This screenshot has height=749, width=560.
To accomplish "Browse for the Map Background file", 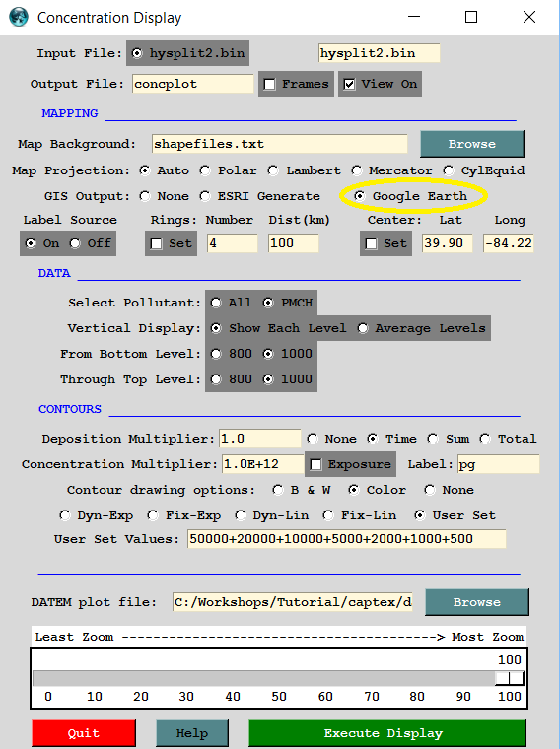I will [472, 144].
